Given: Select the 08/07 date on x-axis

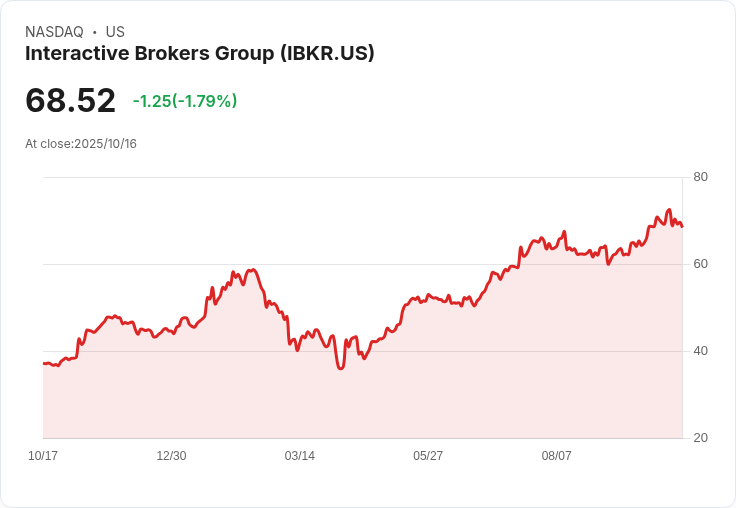Looking at the screenshot, I should [556, 456].
